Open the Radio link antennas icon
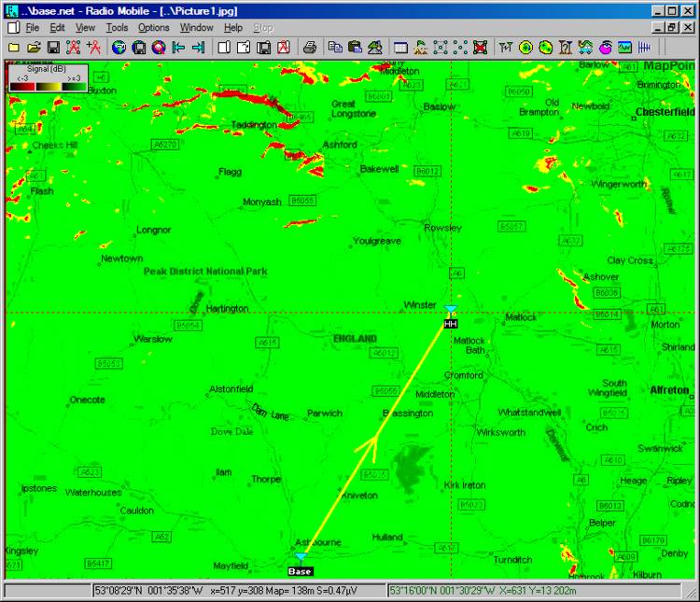The height and width of the screenshot is (602, 700). pyautogui.click(x=506, y=48)
